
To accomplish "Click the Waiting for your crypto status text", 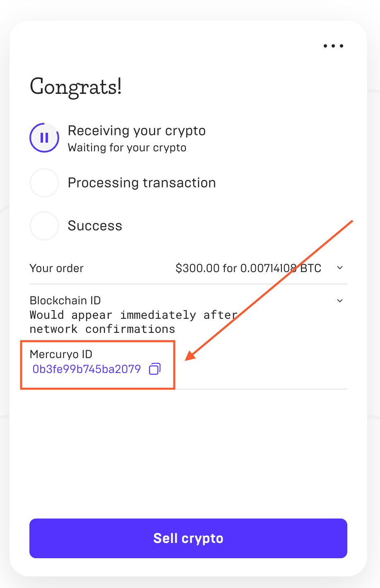I will click(x=127, y=148).
